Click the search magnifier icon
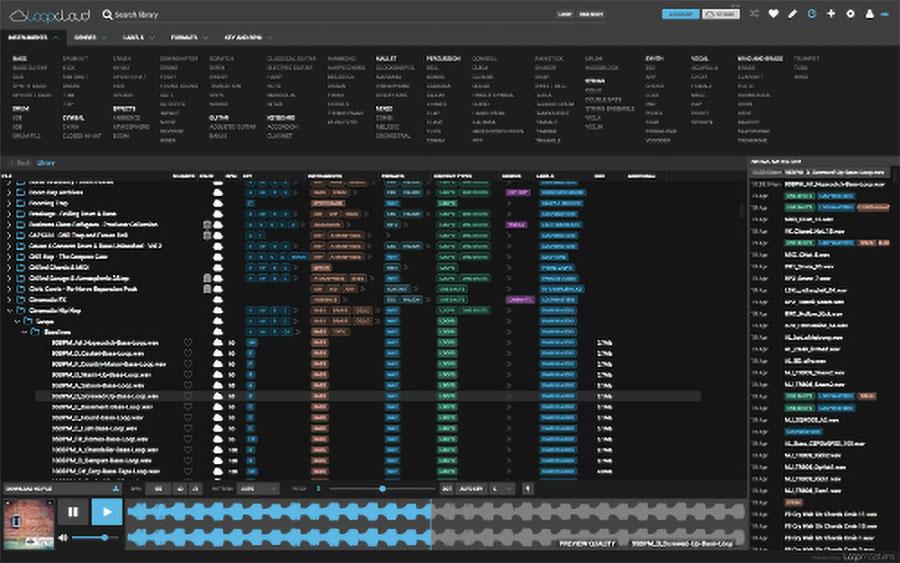Image resolution: width=900 pixels, height=563 pixels. click(107, 15)
